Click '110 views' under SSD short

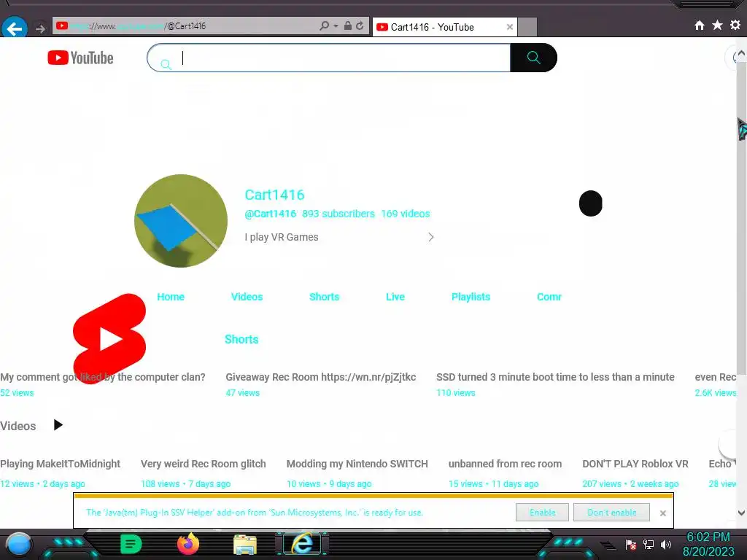click(x=455, y=393)
